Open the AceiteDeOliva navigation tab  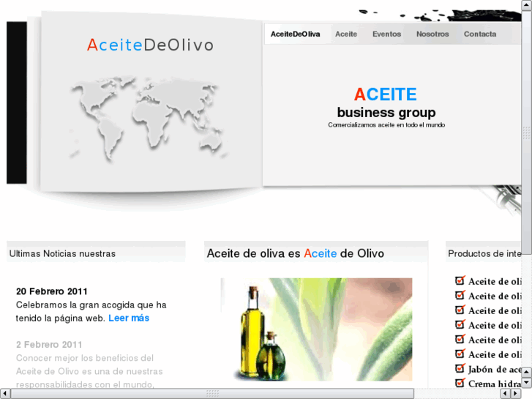(295, 34)
